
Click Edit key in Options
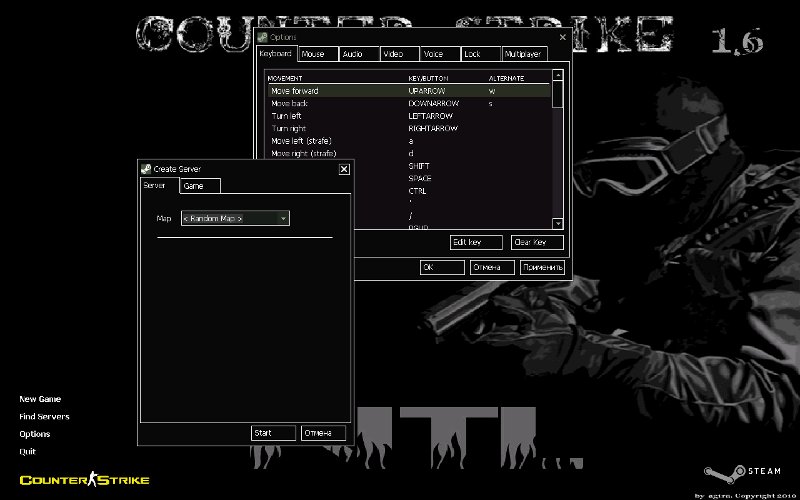pyautogui.click(x=476, y=242)
